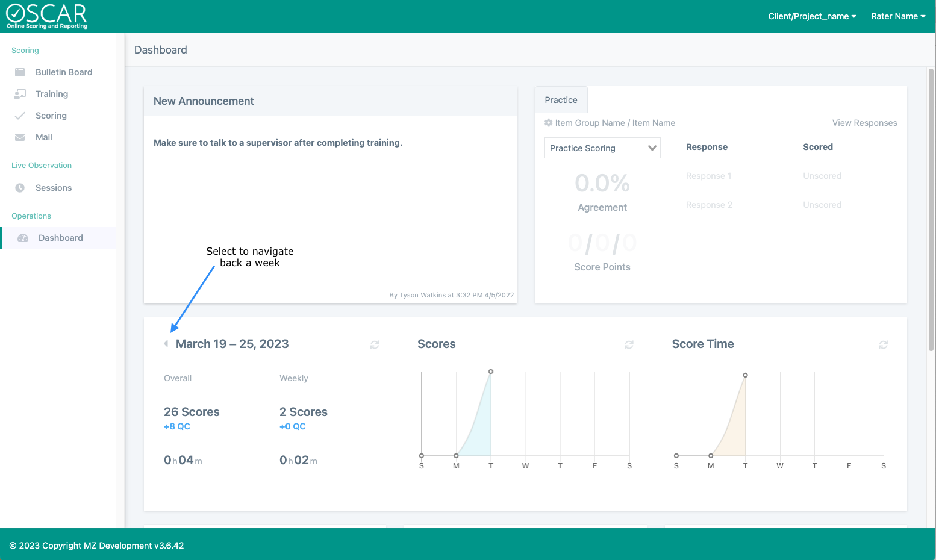Open Response 1 in practice list
Screen dimensions: 936x560
coord(708,176)
